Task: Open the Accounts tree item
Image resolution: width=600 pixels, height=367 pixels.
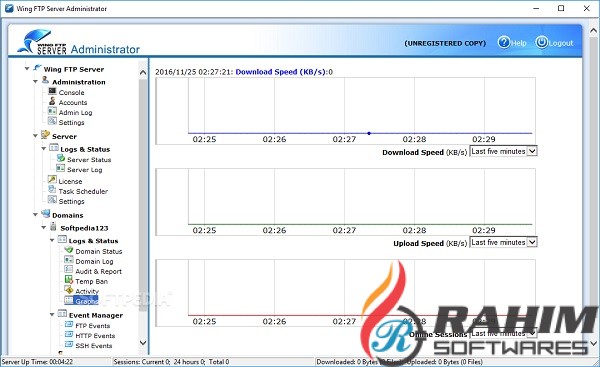Action: point(73,103)
